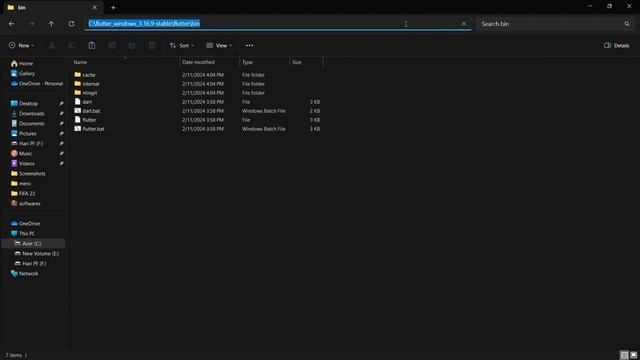Open Music quick access folder

point(25,153)
